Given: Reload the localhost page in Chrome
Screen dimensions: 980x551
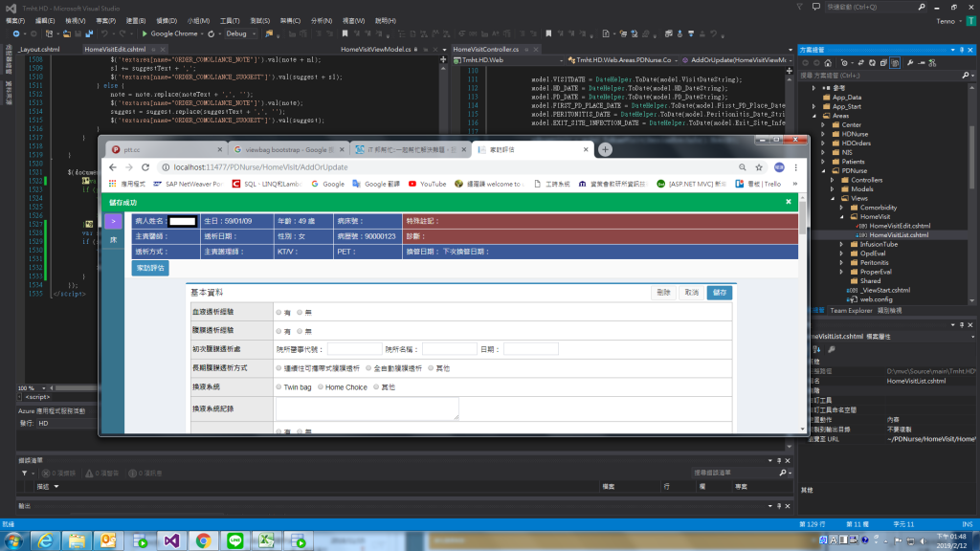Looking at the screenshot, I should [145, 167].
